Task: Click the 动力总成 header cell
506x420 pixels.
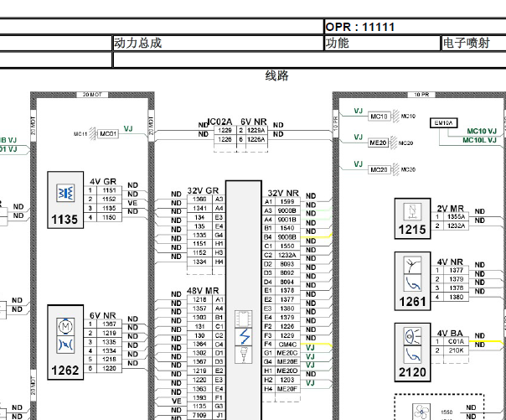Action: click(x=218, y=43)
